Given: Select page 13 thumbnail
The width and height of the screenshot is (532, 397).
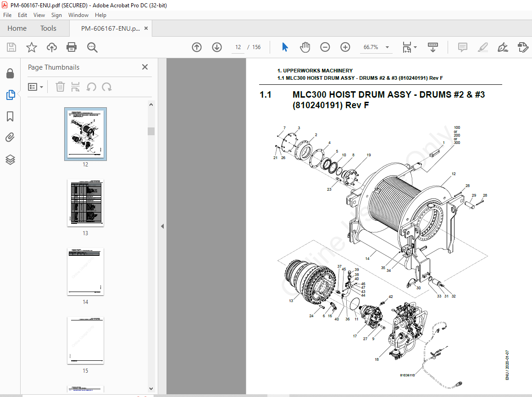Looking at the screenshot, I should coord(85,203).
